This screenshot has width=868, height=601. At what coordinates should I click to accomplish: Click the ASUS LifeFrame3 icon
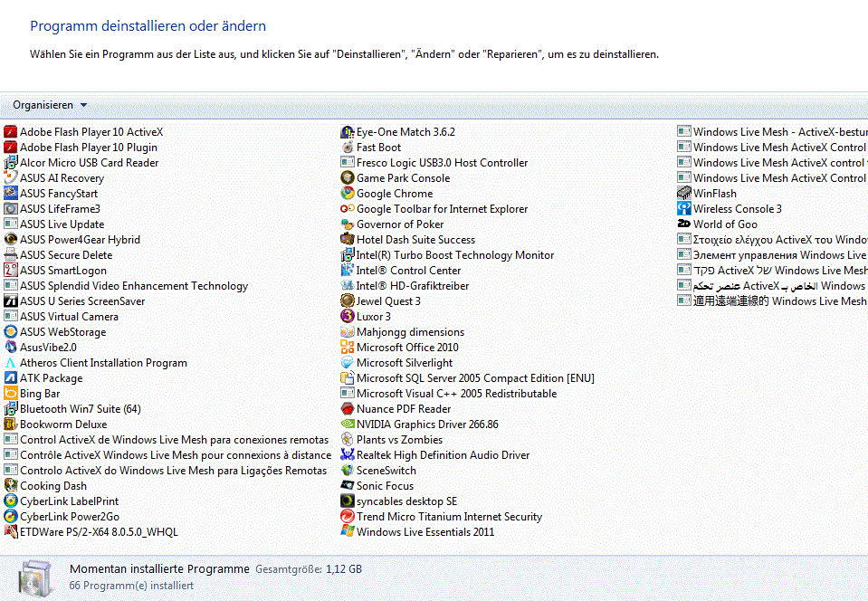(11, 209)
